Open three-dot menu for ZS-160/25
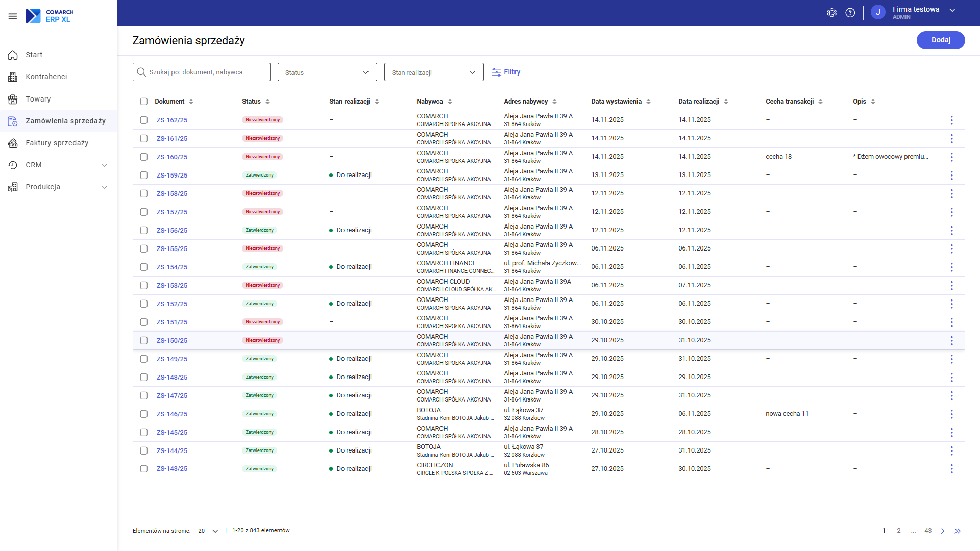The height and width of the screenshot is (551, 980). click(x=951, y=157)
